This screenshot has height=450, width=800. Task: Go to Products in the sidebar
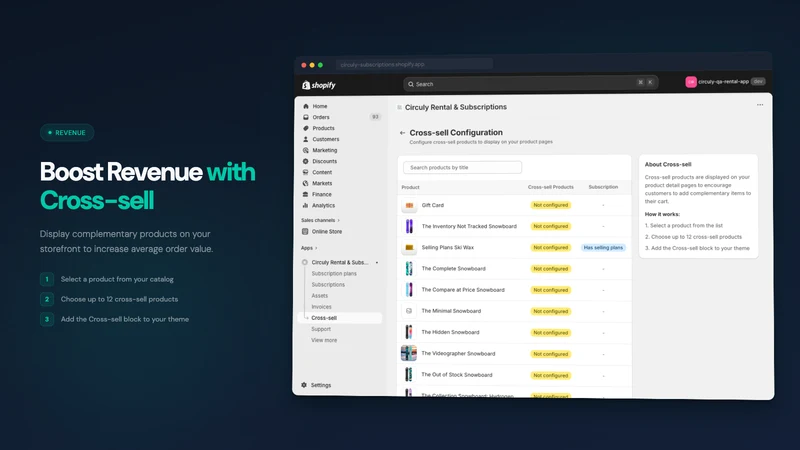click(323, 128)
